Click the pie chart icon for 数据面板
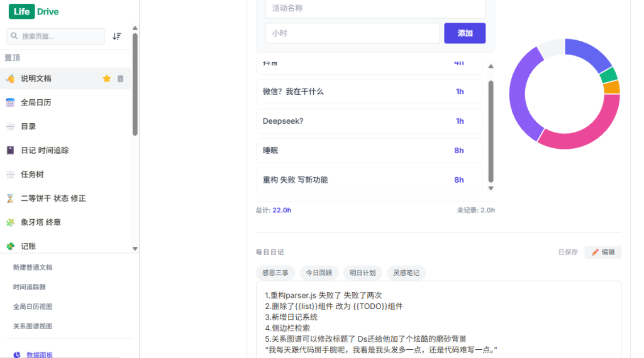This screenshot has height=358, width=644. click(17, 355)
